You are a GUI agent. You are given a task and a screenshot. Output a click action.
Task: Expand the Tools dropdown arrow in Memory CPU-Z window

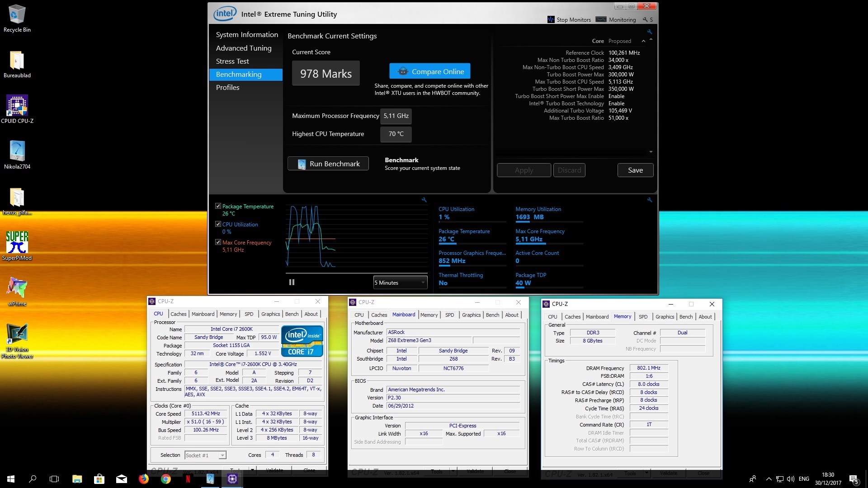pos(646,473)
